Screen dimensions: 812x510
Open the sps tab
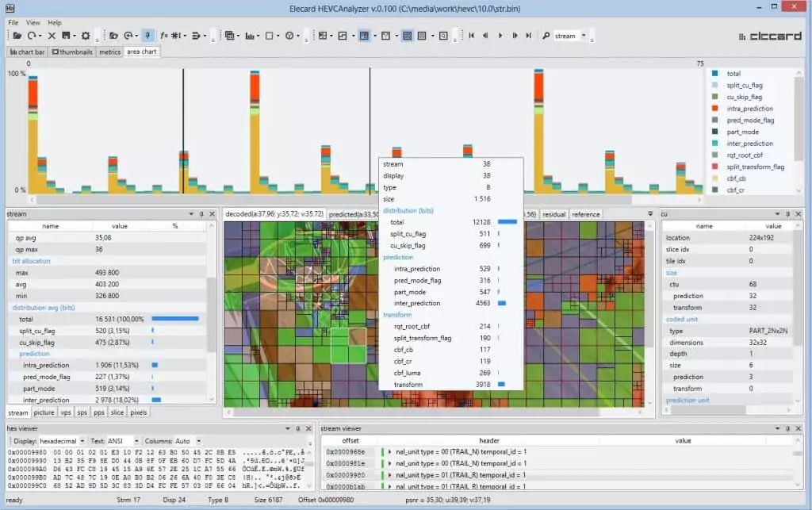(82, 412)
